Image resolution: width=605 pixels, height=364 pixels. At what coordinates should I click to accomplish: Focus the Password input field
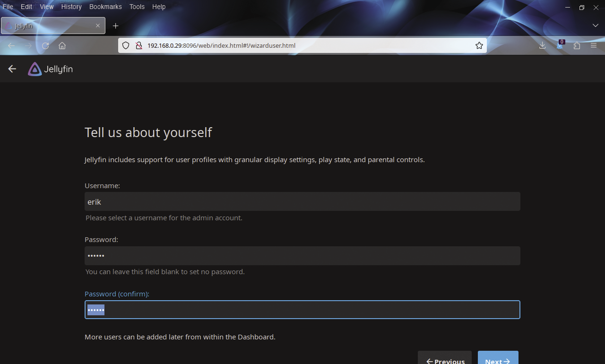coord(302,256)
